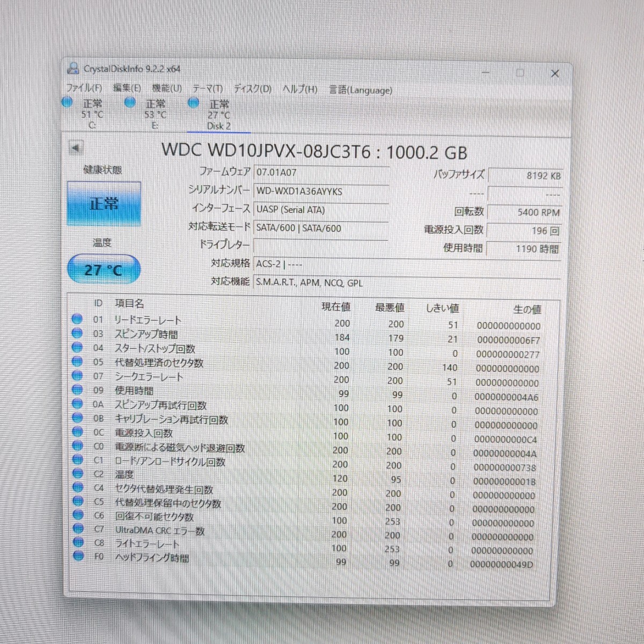
Task: Click status icon of 0C 電源投入回数 row
Action: coord(77,431)
